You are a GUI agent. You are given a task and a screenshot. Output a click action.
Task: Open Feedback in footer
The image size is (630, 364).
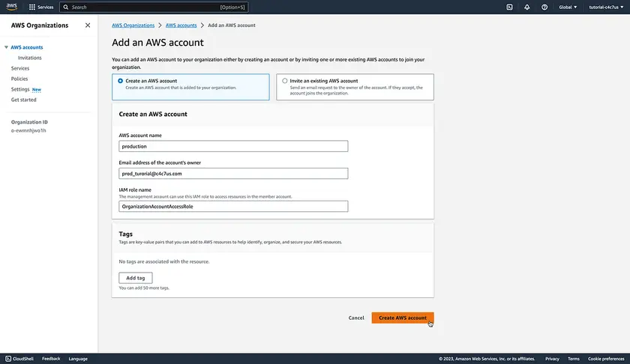(51, 359)
